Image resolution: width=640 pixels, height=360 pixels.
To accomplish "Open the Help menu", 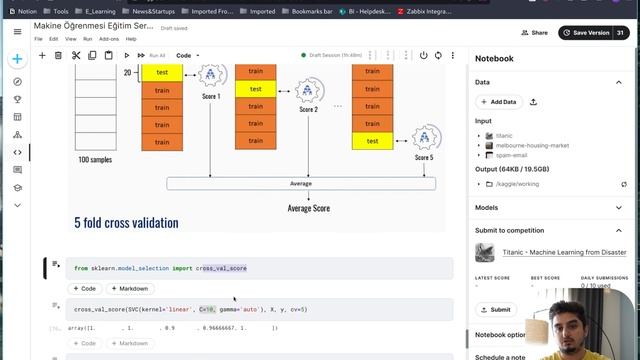I will [131, 39].
